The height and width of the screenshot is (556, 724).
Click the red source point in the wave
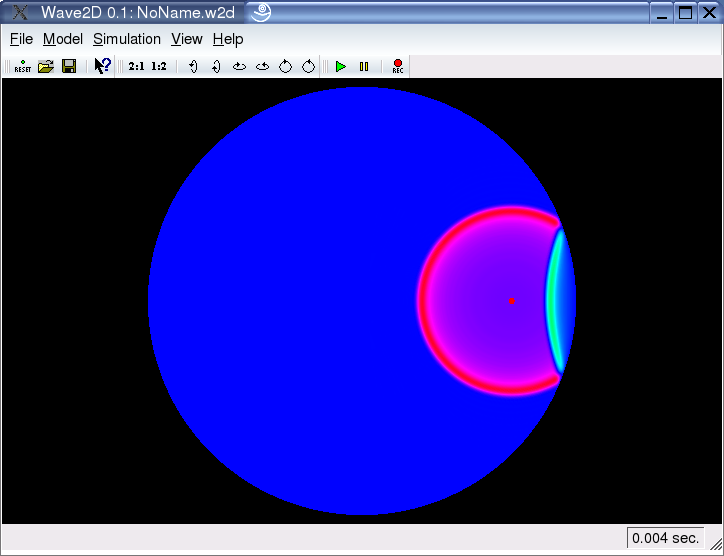[x=512, y=300]
